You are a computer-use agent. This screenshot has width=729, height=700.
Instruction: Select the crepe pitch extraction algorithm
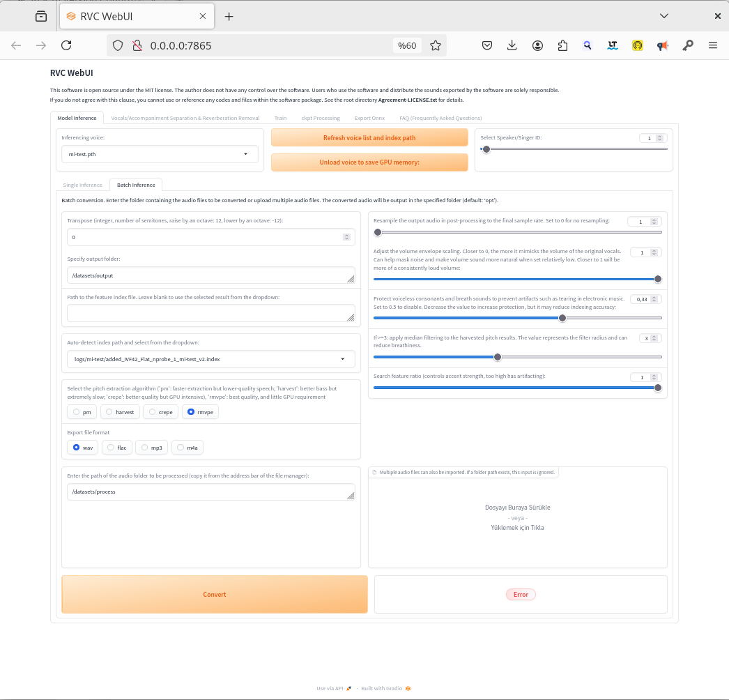point(160,412)
